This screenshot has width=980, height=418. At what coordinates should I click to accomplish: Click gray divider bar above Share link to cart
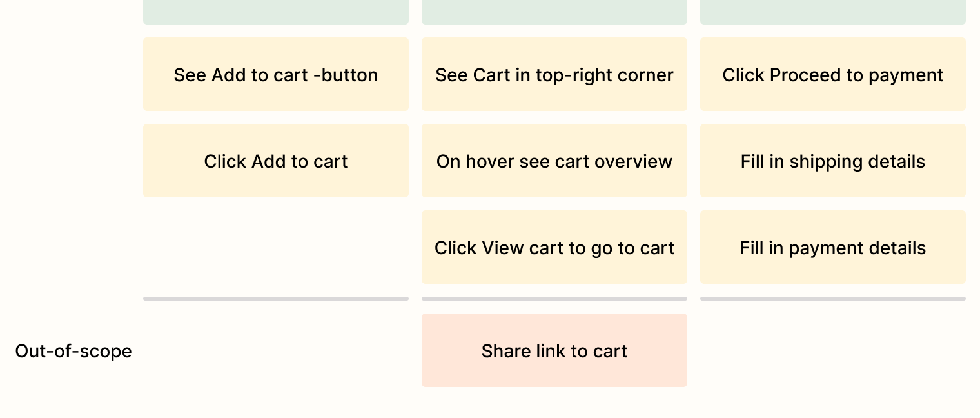[x=554, y=299]
